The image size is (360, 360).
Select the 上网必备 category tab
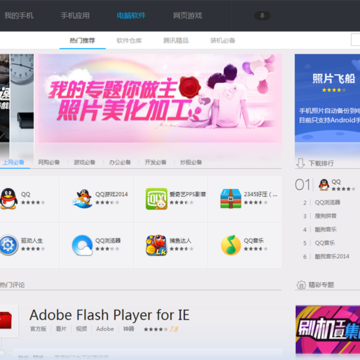point(14,162)
